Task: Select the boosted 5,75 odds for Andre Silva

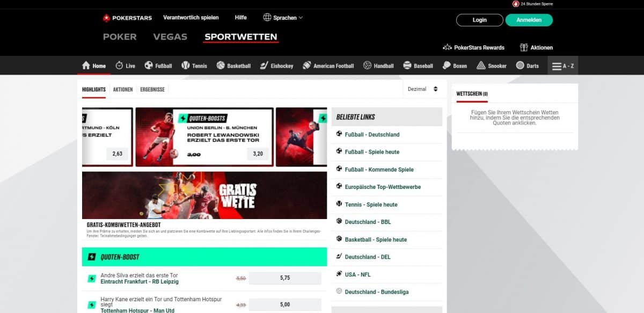Action: point(286,278)
